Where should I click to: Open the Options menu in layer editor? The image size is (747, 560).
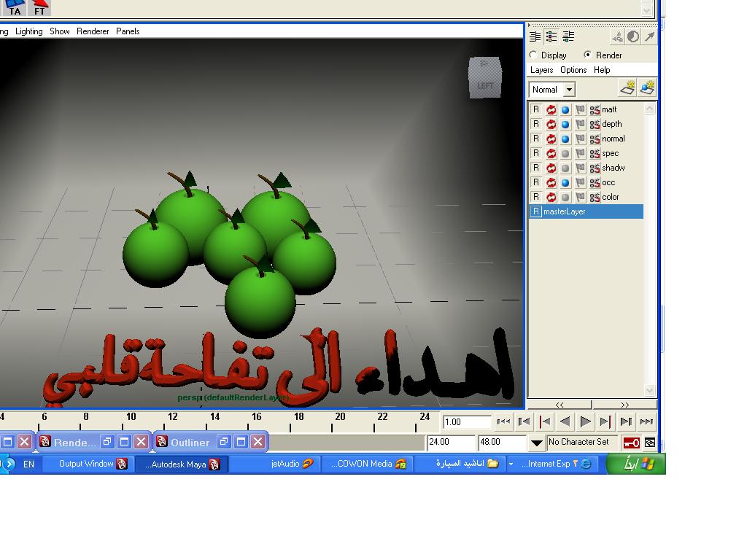573,70
